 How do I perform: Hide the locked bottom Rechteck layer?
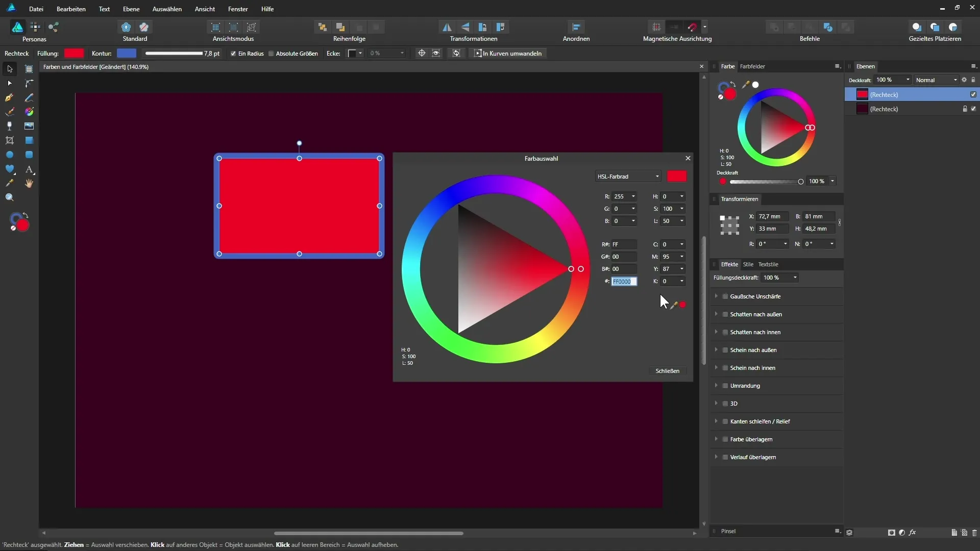pos(973,109)
